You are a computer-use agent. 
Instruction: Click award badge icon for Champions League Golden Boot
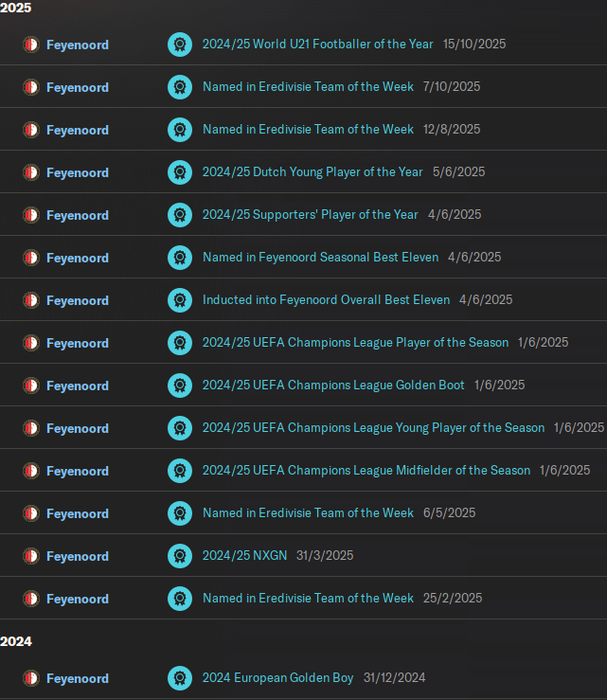click(180, 386)
